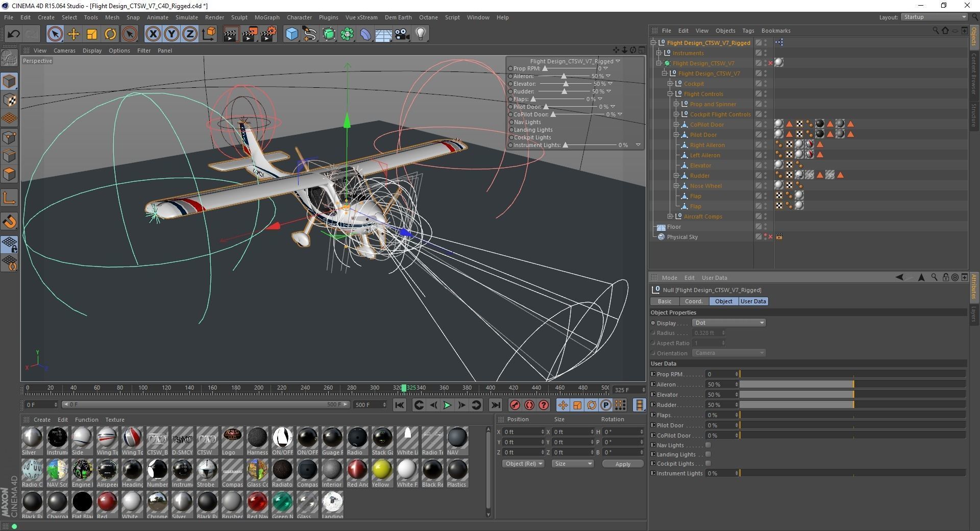Viewport: 980px width, 531px height.
Task: Enable the Snap magnet tool
Action: click(x=9, y=222)
